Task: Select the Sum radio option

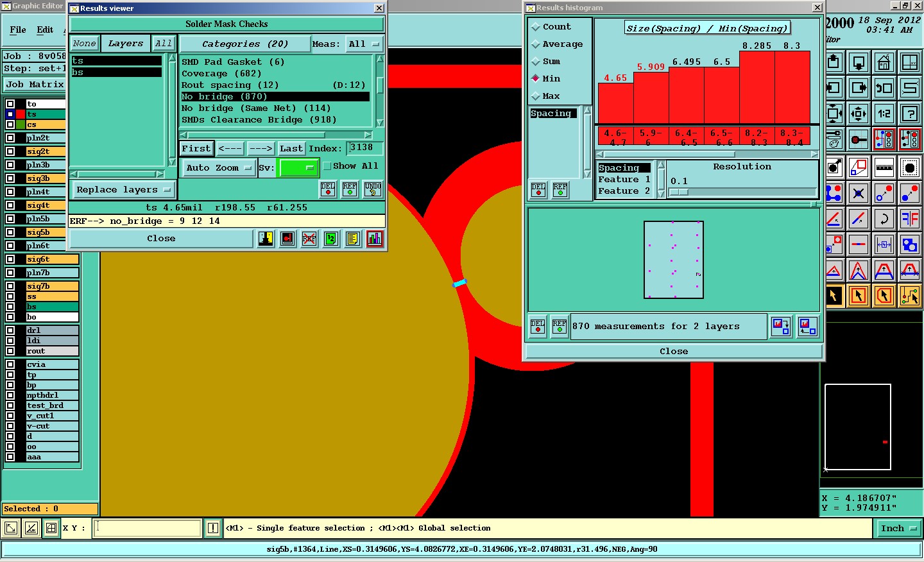Action: click(545, 62)
